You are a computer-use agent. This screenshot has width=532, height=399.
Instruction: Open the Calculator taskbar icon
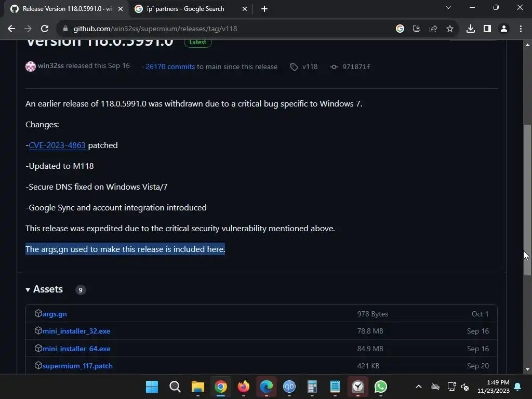pos(312,387)
